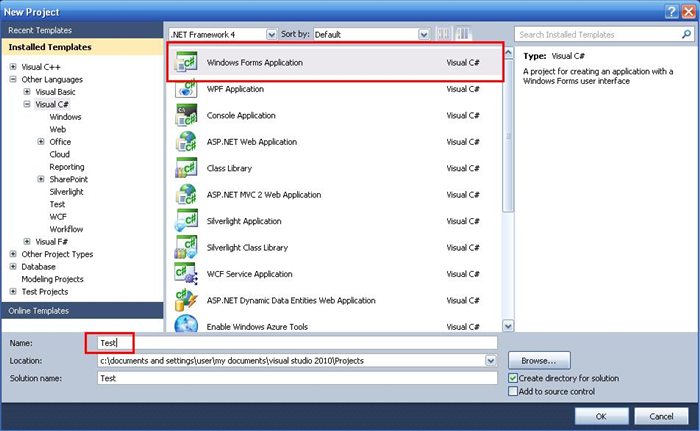Expand the Visual Basic node
This screenshot has height=431, width=700.
click(x=27, y=92)
